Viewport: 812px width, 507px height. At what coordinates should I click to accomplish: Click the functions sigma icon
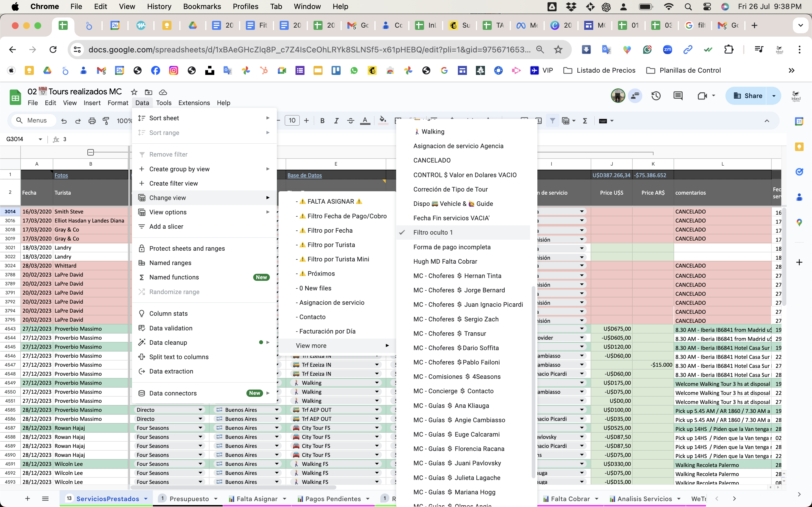(585, 121)
